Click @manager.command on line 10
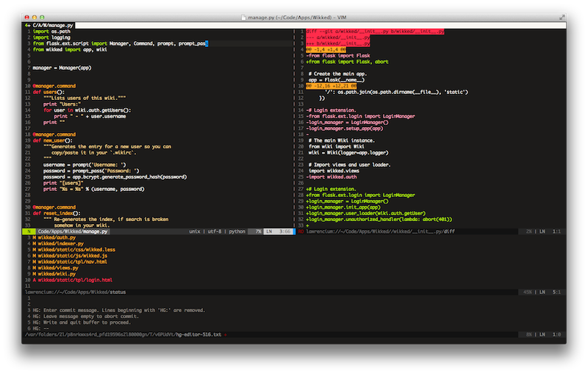588x374 pixels. [x=54, y=86]
